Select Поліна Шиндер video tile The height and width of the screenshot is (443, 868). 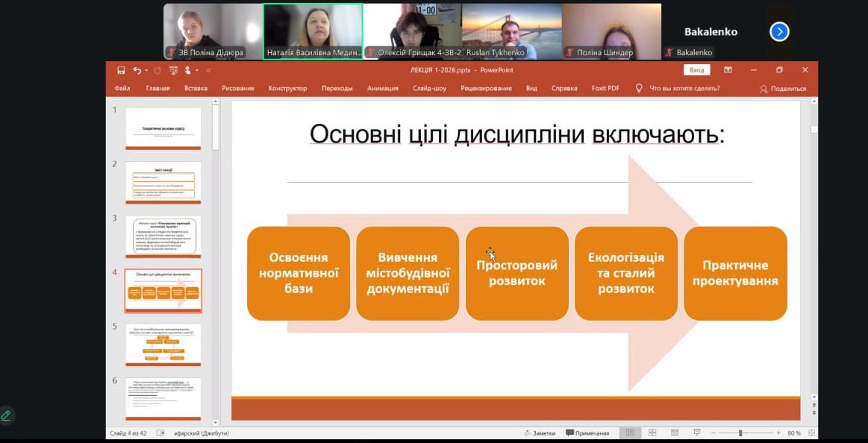point(612,31)
